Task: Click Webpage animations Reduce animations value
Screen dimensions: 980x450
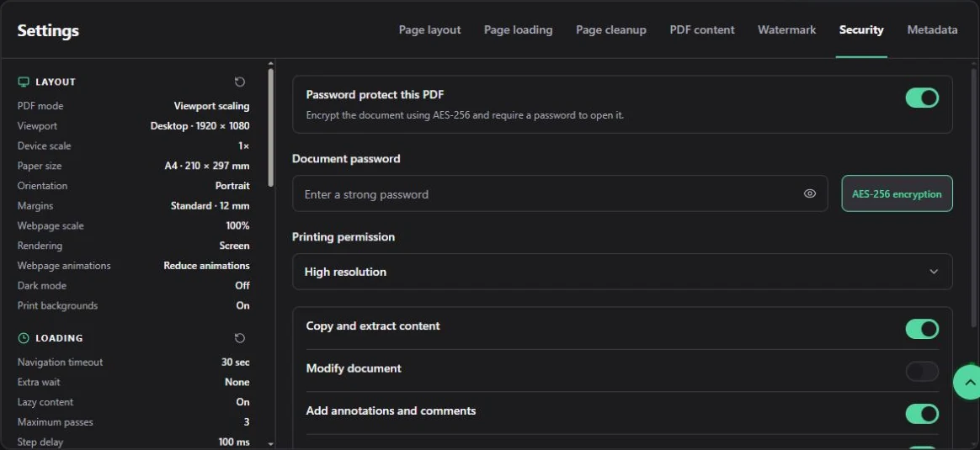Action: pos(206,266)
